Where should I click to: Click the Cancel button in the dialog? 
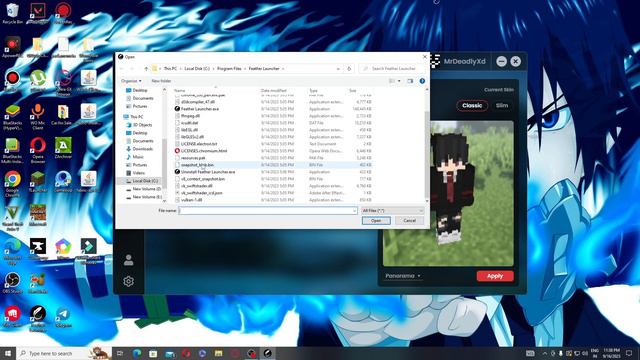[409, 221]
